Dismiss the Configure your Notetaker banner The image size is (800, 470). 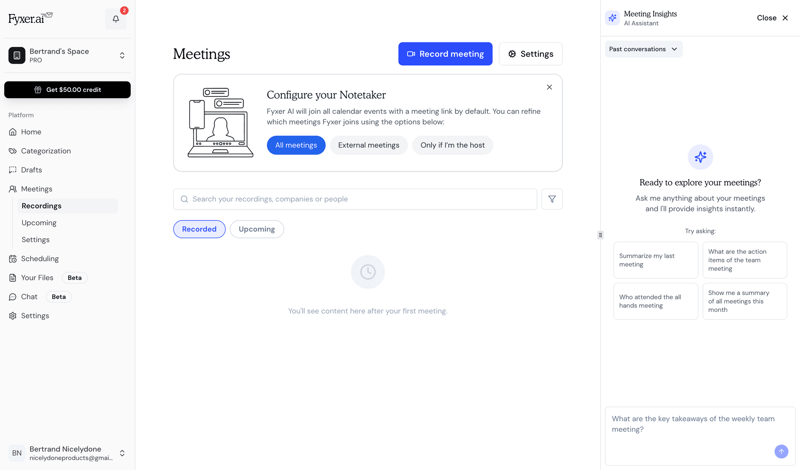click(x=549, y=87)
